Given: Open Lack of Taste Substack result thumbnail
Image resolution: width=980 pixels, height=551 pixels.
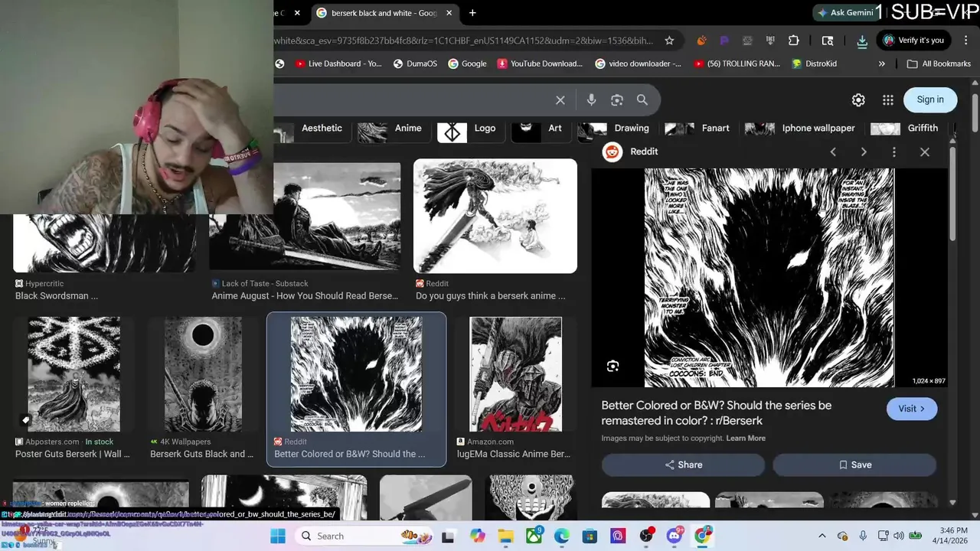Looking at the screenshot, I should [x=305, y=217].
